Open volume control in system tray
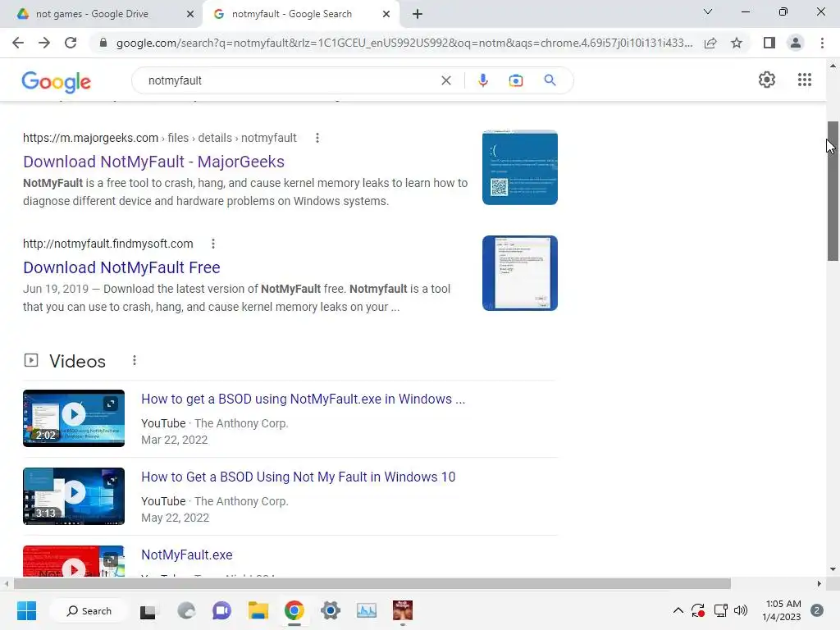 (x=741, y=610)
